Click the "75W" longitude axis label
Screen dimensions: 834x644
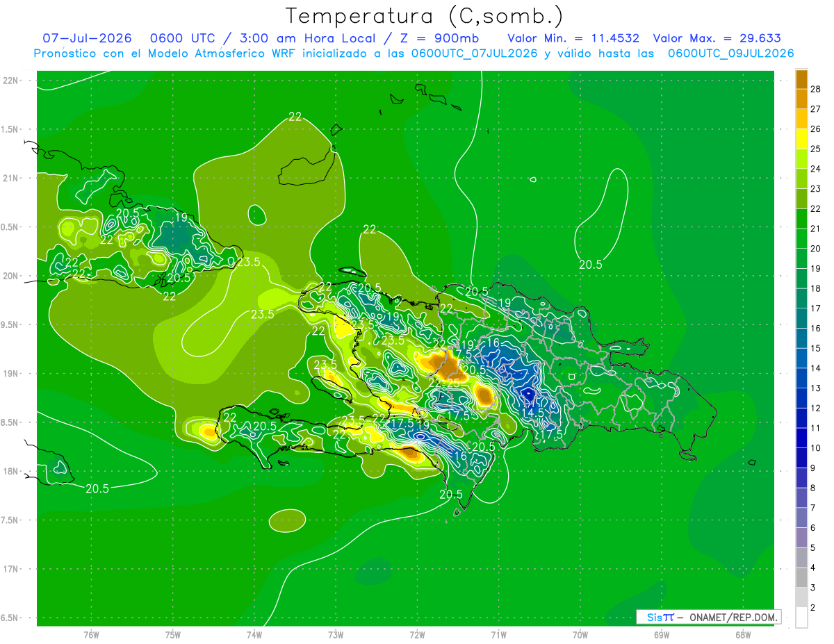173,634
